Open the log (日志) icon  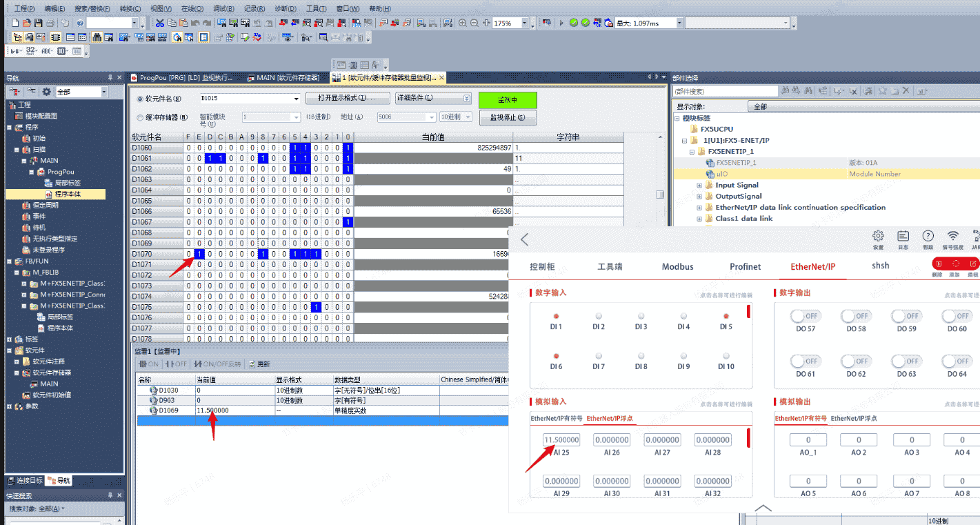tap(903, 236)
